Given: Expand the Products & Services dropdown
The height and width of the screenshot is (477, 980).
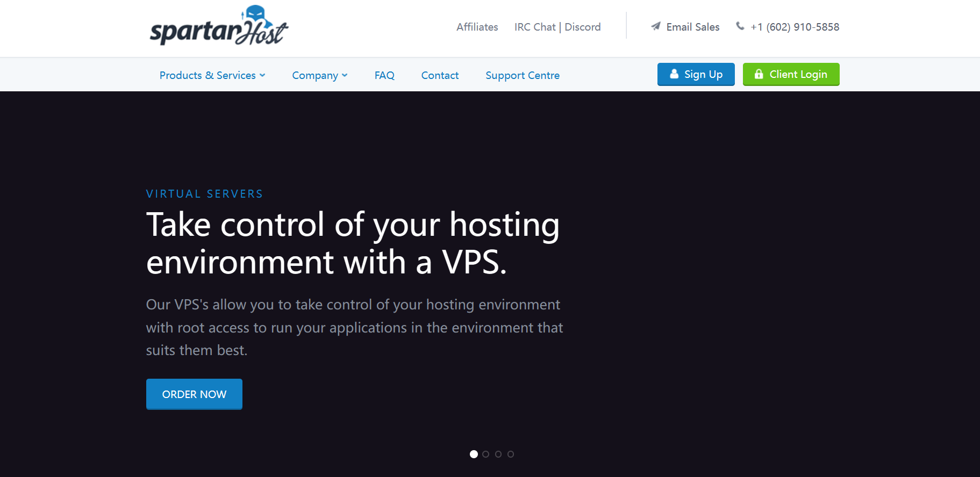Looking at the screenshot, I should 212,75.
